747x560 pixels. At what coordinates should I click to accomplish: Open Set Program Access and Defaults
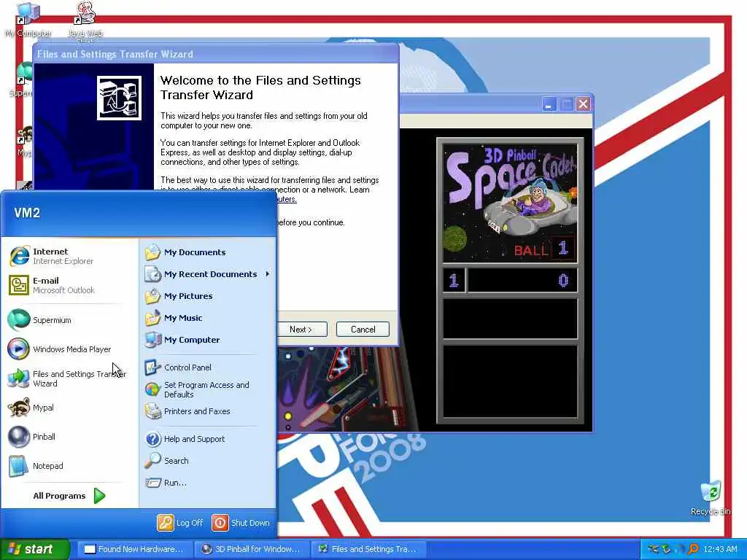click(206, 389)
